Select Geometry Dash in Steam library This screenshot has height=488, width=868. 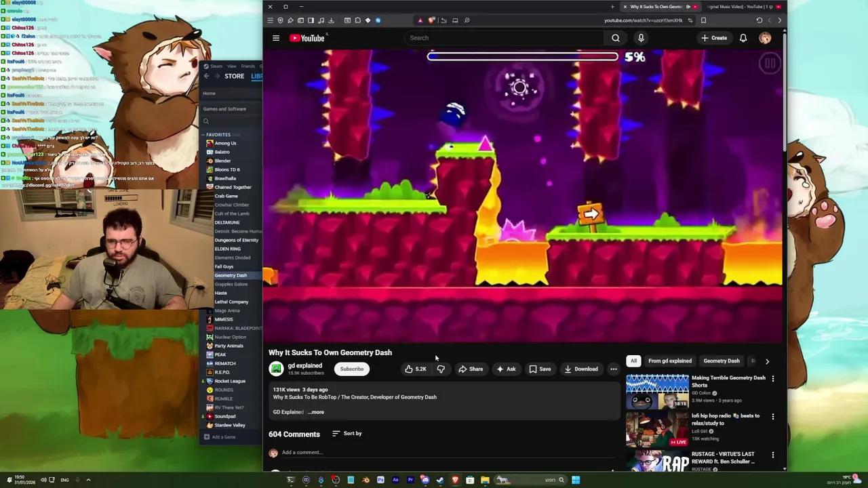click(231, 275)
